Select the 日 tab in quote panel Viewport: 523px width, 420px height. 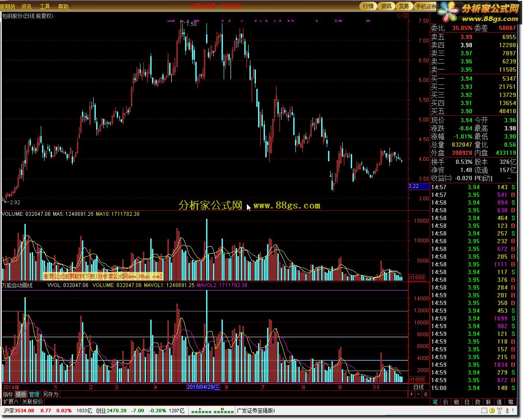click(467, 402)
